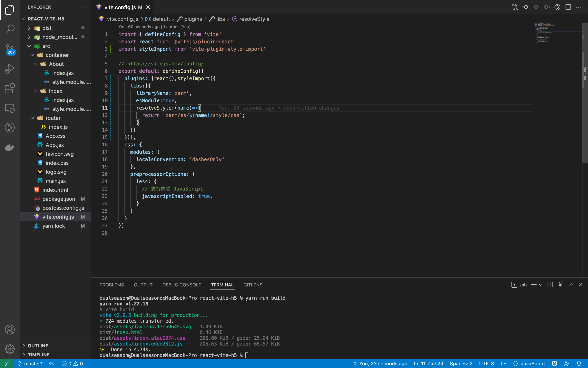Open the Remote Explorer view
Screen dimensions: 588x368
(x=10, y=108)
